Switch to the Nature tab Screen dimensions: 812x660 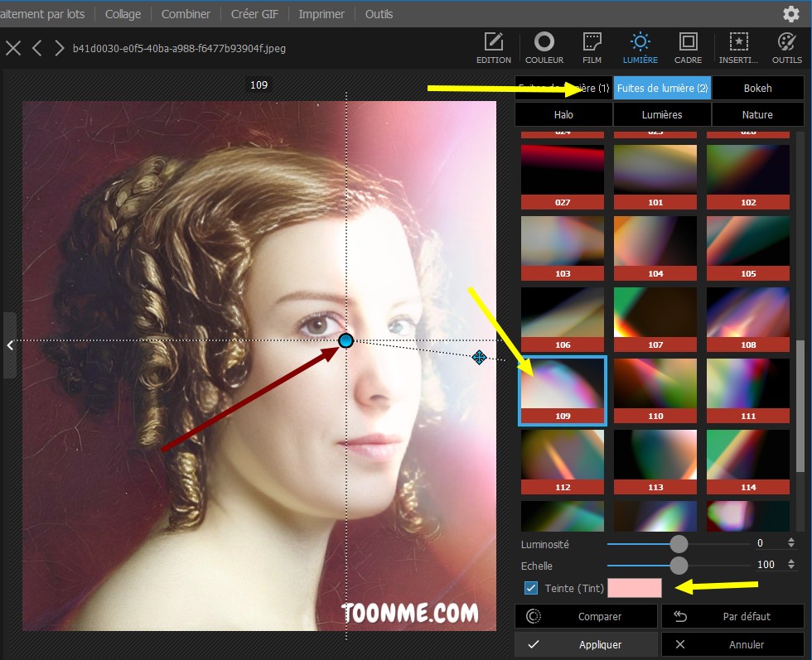[757, 114]
